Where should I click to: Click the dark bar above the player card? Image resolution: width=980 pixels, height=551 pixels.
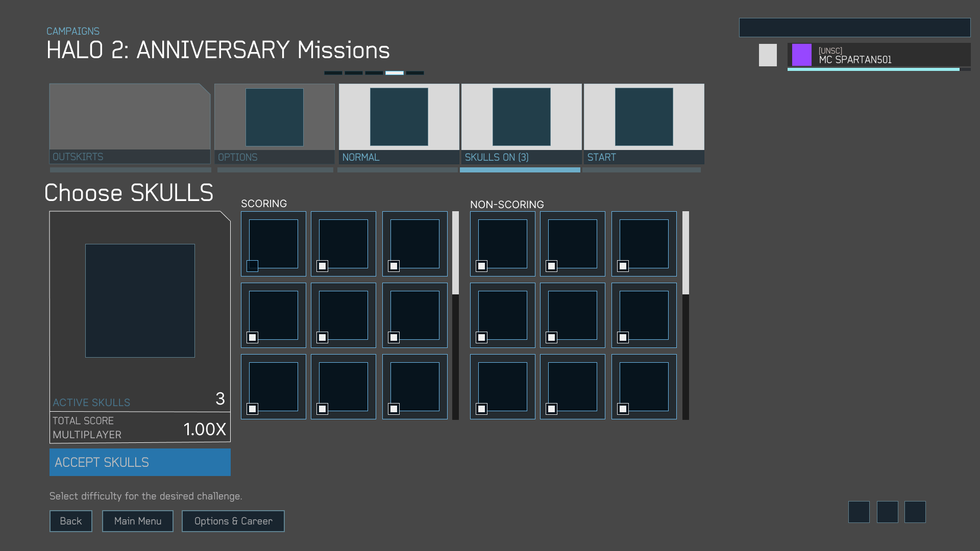coord(855,28)
